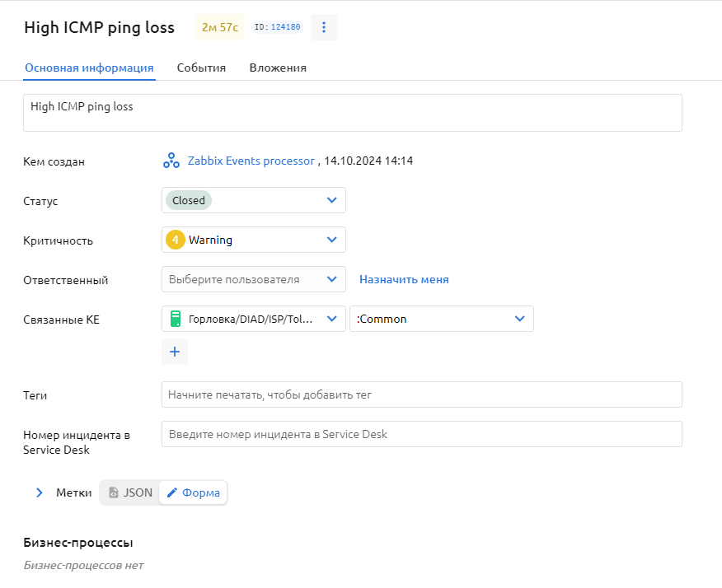This screenshot has height=588, width=722.
Task: Click the green server icon in Связанные КЕ
Action: point(176,319)
